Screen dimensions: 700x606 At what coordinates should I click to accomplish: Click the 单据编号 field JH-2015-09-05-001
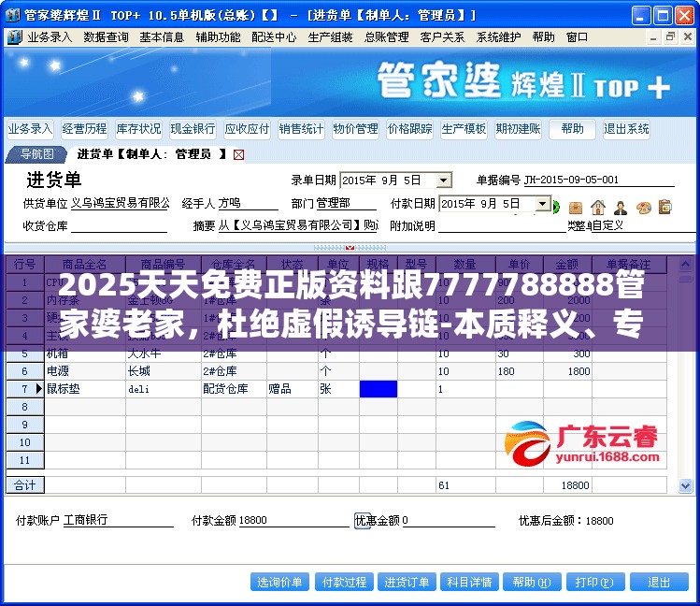[599, 180]
